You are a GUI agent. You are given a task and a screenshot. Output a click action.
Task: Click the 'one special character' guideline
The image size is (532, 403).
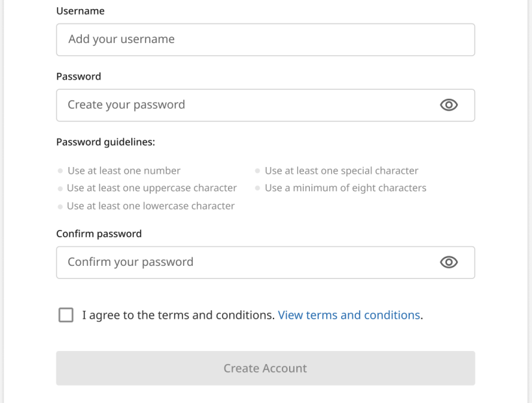pos(341,170)
